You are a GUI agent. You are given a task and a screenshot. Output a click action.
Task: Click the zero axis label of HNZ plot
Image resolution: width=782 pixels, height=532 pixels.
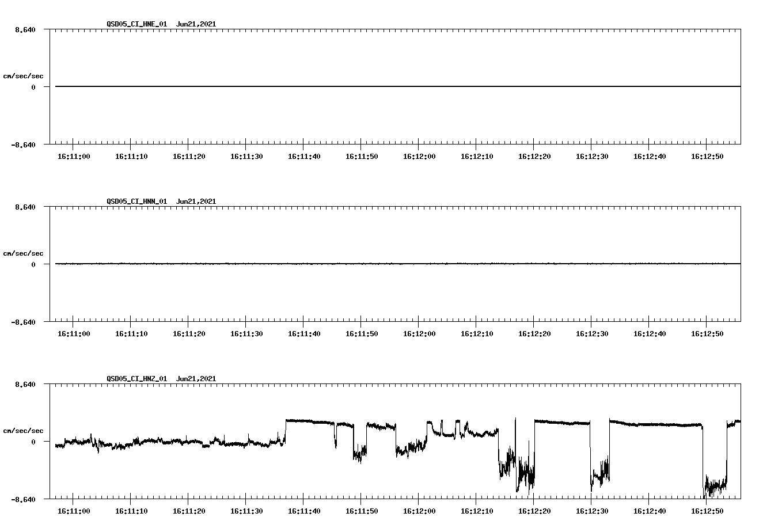(33, 442)
